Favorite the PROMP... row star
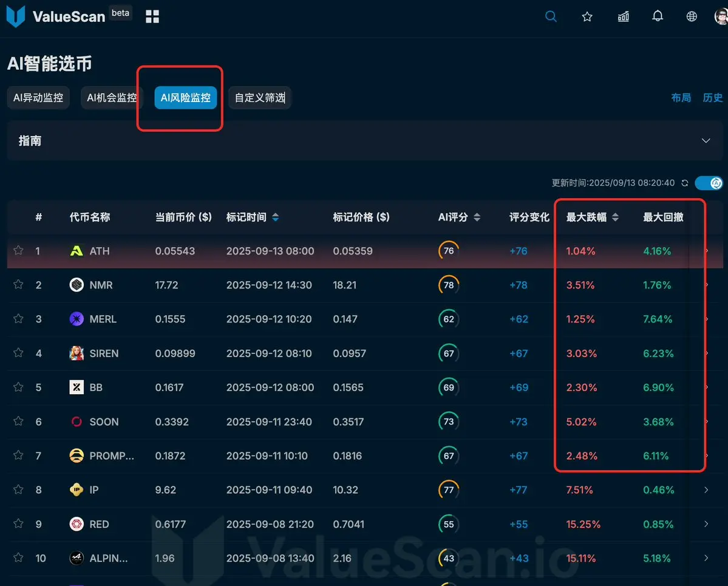 (18, 455)
